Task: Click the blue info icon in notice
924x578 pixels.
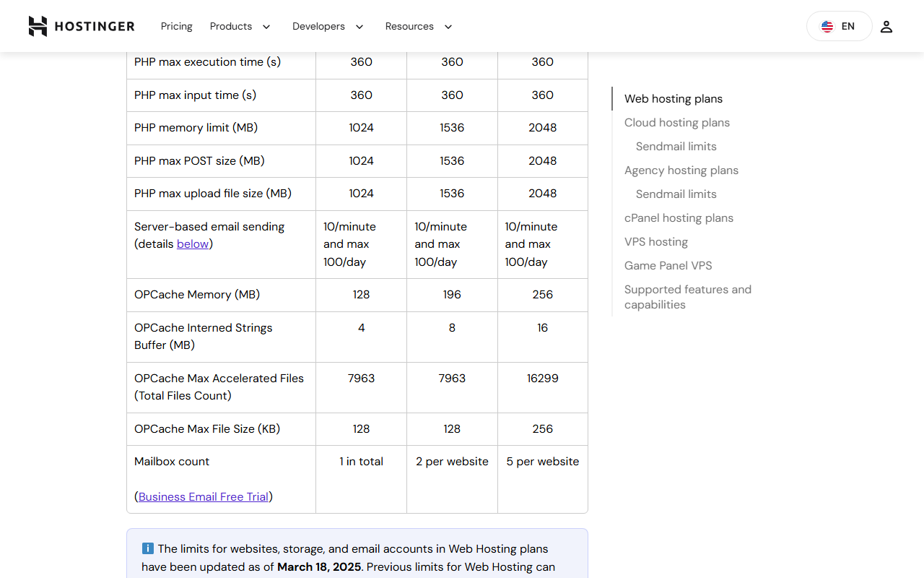Action: point(147,549)
